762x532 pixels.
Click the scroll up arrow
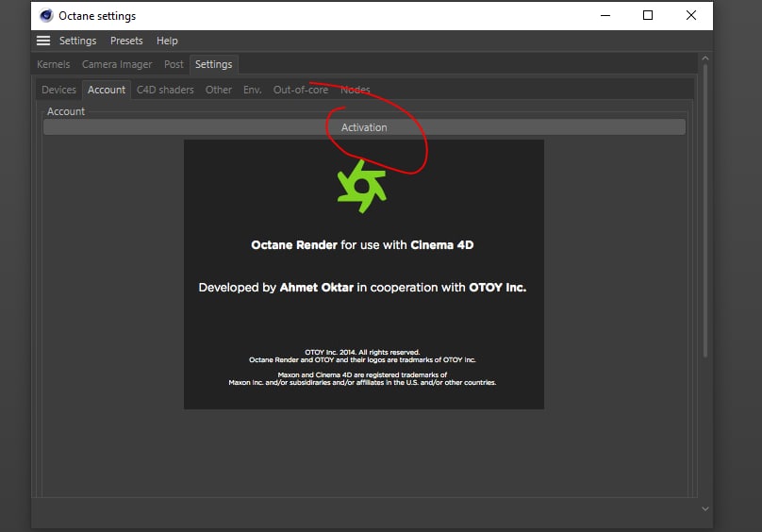point(705,58)
